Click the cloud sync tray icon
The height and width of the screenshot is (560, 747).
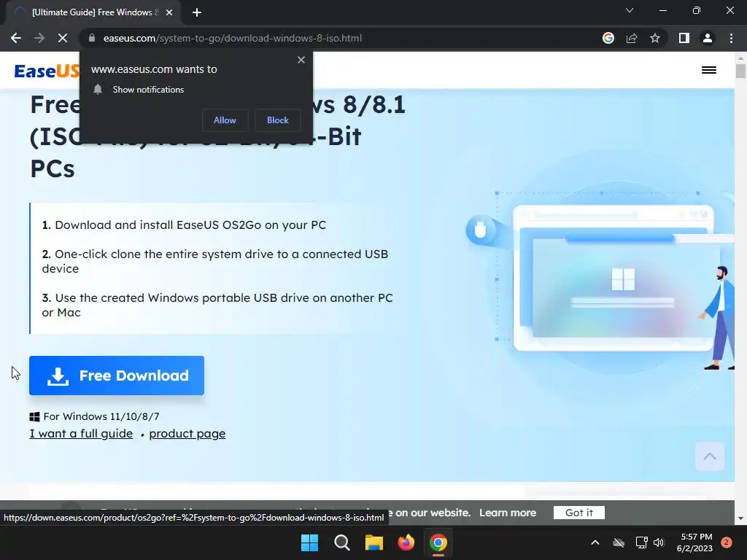(619, 542)
